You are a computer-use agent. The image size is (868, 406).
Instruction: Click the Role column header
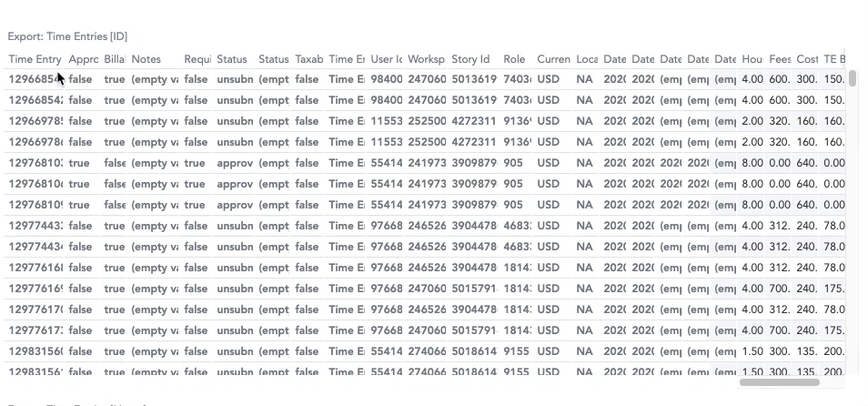pos(515,59)
